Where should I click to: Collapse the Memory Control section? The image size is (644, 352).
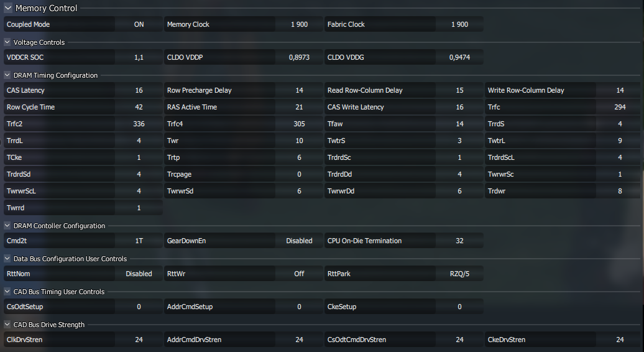[x=8, y=8]
